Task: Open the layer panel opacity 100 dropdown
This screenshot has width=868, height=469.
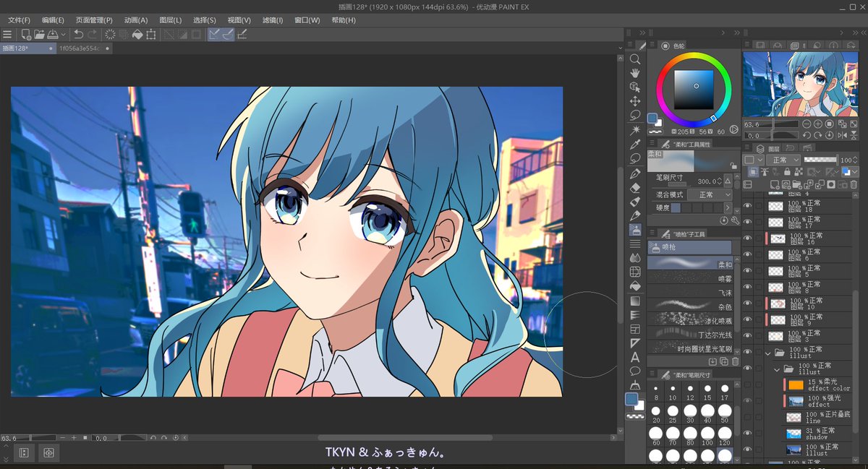Action: pyautogui.click(x=855, y=160)
